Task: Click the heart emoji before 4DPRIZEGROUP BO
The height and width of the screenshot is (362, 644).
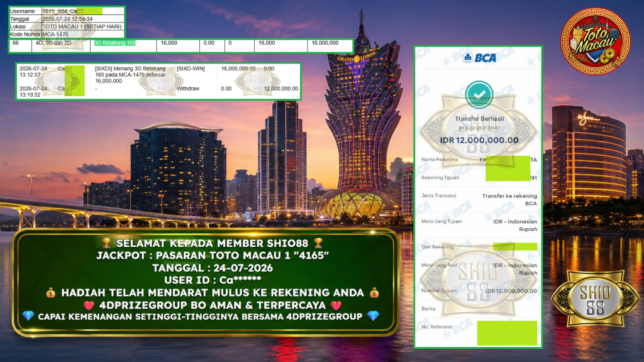Action: point(89,305)
